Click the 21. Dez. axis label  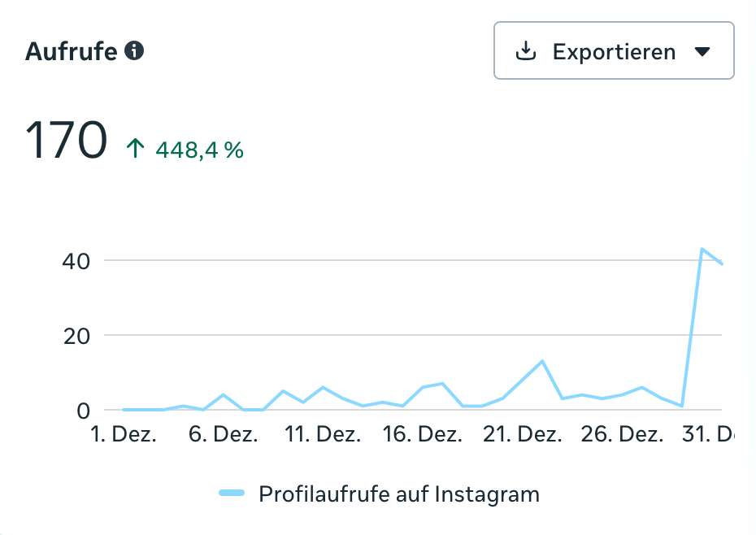522,434
